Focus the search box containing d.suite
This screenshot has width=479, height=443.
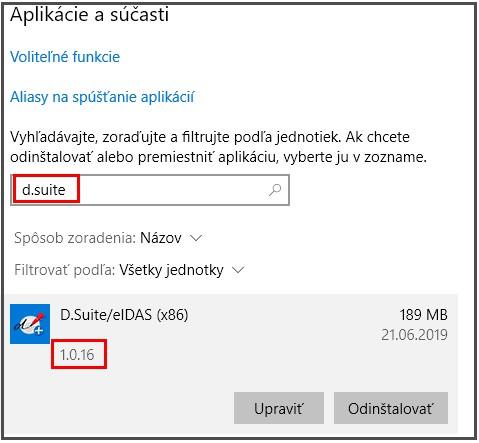pyautogui.click(x=150, y=190)
